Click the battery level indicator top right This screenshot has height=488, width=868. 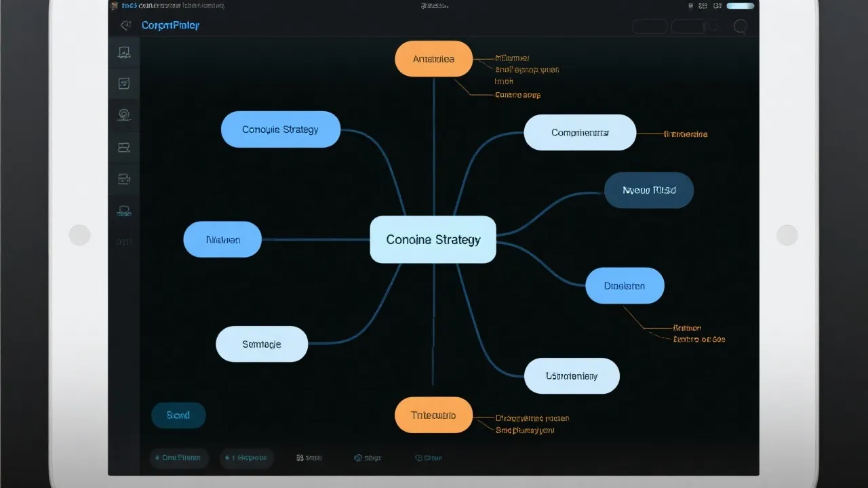740,5
